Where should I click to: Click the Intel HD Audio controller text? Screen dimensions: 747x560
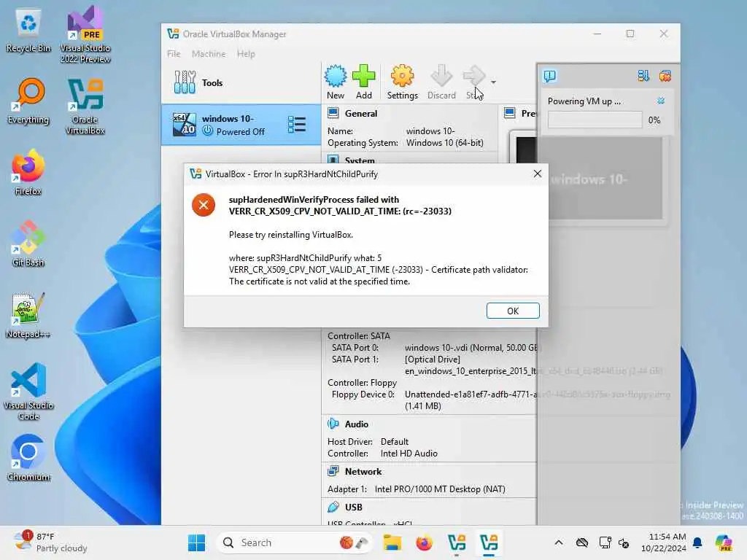pyautogui.click(x=409, y=454)
